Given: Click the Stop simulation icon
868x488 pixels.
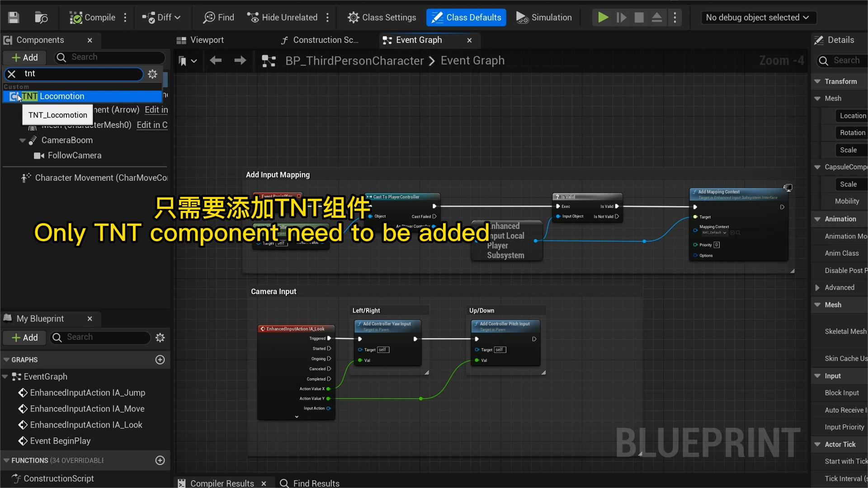Looking at the screenshot, I should point(639,18).
